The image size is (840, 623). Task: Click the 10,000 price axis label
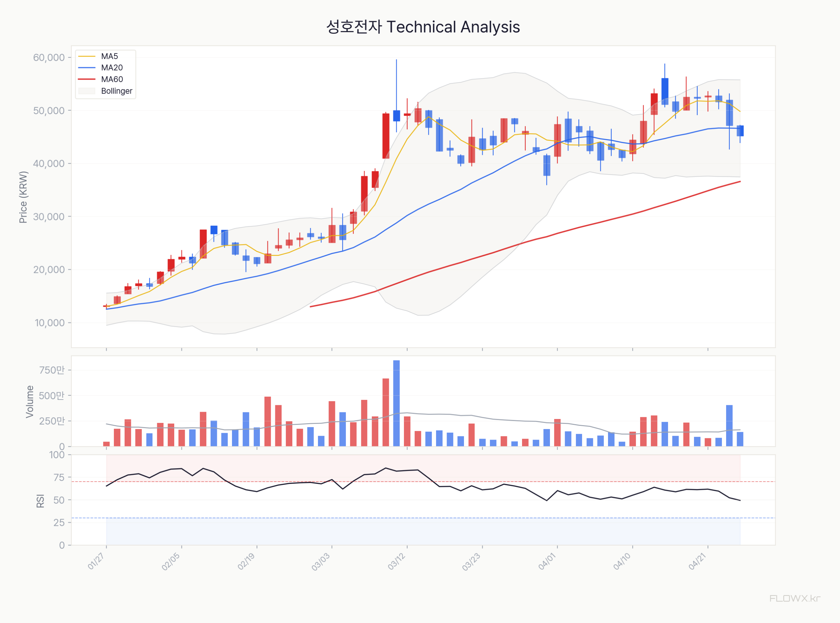[50, 323]
